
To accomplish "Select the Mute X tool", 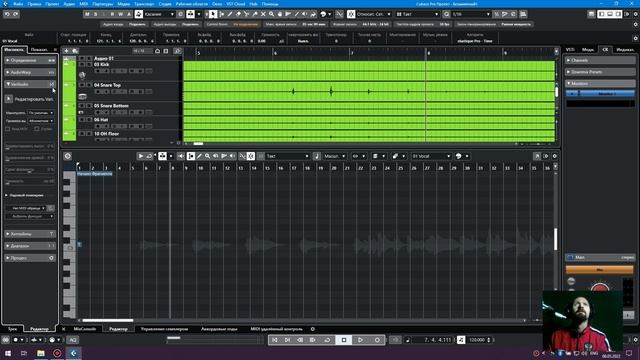I will pos(263,14).
